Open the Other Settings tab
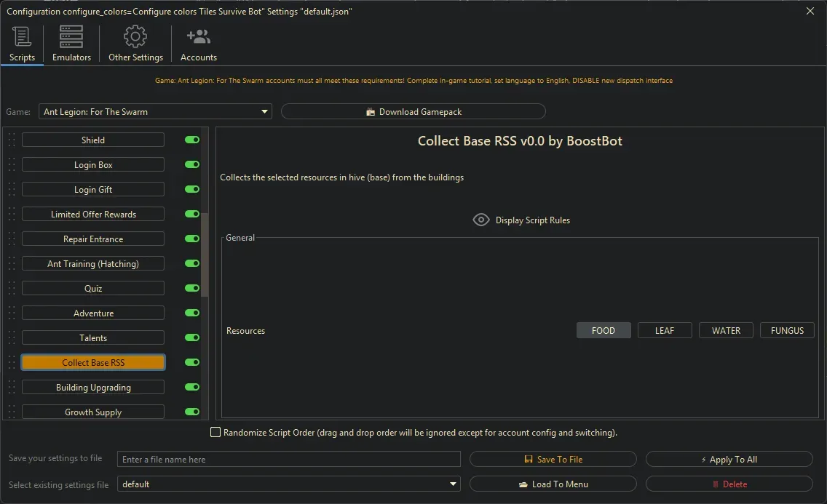This screenshot has width=827, height=504. click(135, 44)
